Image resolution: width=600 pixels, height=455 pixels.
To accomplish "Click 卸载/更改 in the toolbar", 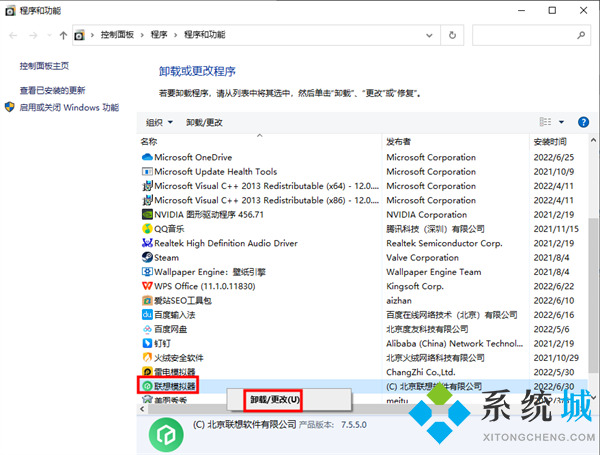I will tap(204, 122).
